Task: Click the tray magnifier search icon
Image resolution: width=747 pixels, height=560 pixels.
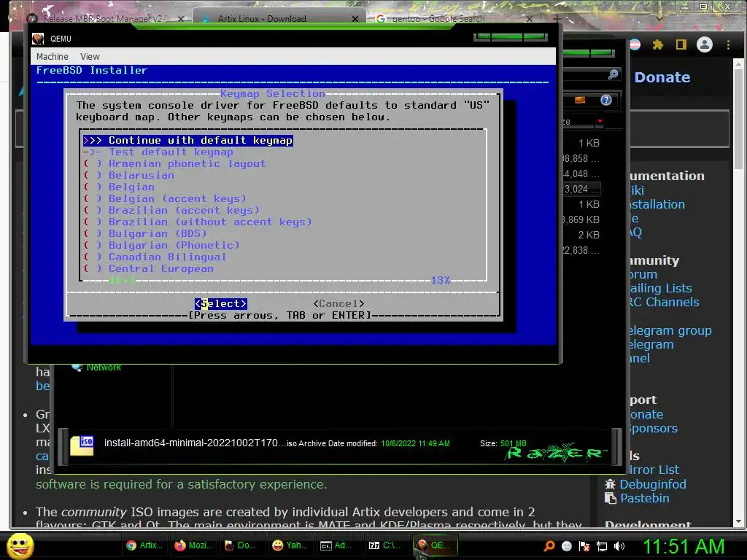Action: coord(549,546)
